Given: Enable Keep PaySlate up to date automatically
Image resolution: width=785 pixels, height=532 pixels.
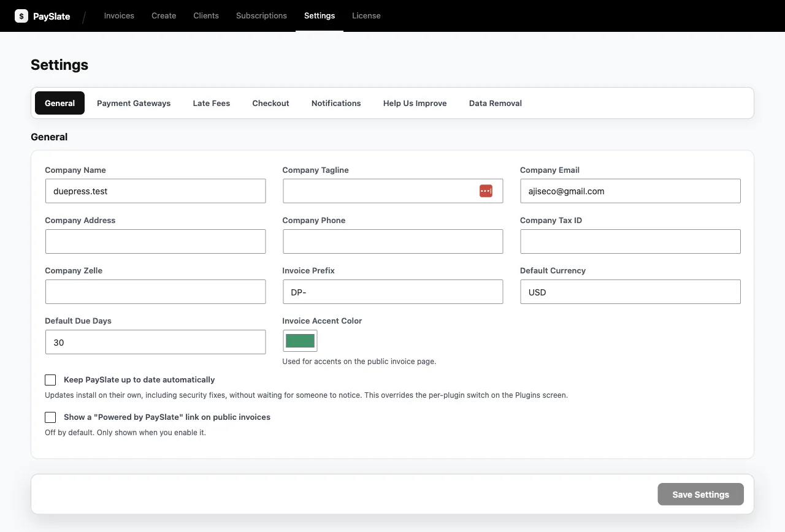Looking at the screenshot, I should pyautogui.click(x=50, y=380).
